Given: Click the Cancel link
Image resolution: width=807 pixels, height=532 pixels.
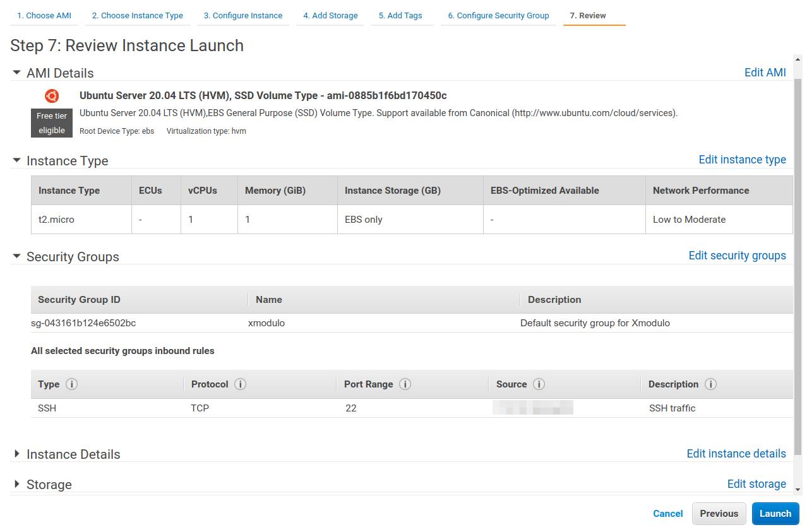Looking at the screenshot, I should click(x=668, y=514).
